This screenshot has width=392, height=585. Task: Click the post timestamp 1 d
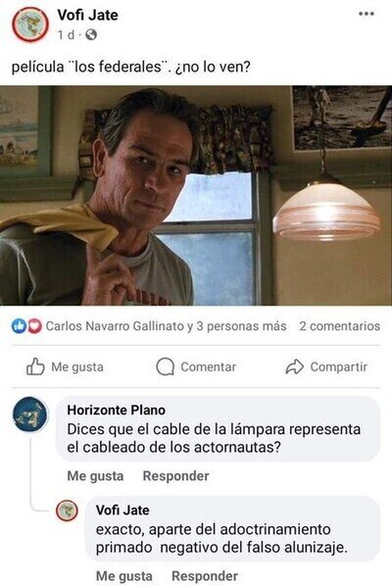click(x=66, y=35)
